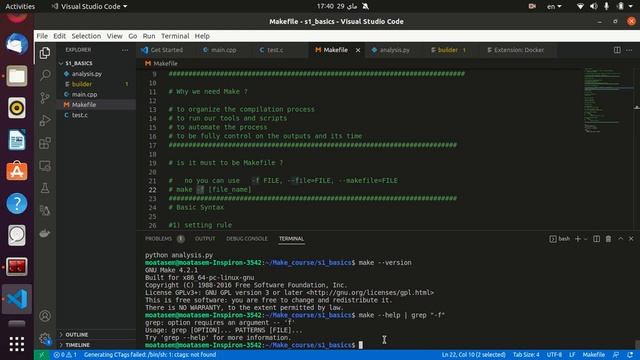640x360 pixels.
Task: Show the DEBUG CONSOLE panel tab
Action: coord(247,239)
